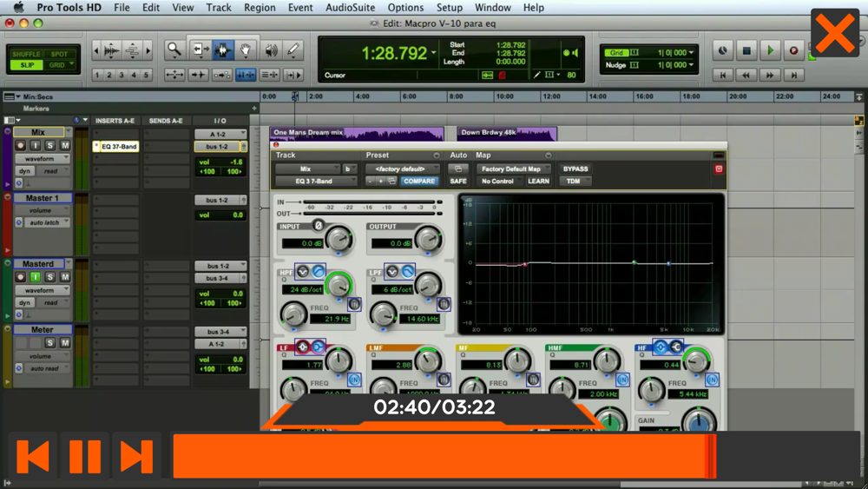Select the Grabber hand tool
The image size is (868, 489).
click(x=246, y=50)
